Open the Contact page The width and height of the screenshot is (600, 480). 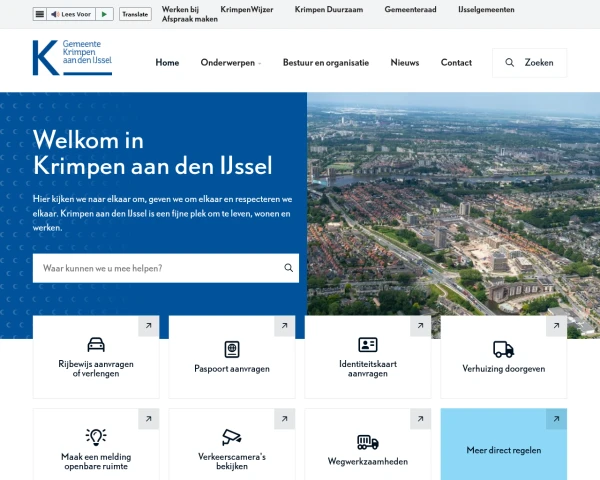456,62
